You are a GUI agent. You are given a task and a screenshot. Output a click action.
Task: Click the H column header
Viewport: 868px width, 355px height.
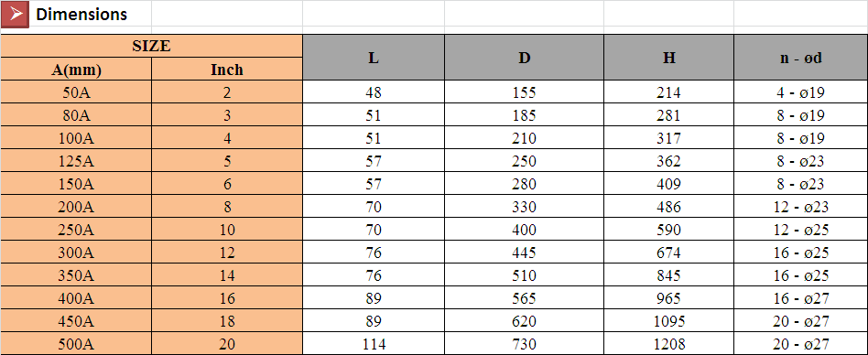tap(668, 58)
